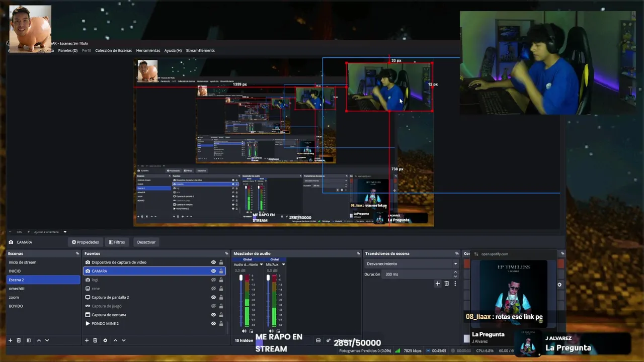Open Mic/Aux channel dropdown
Screen dimensions: 644x362
(x=283, y=264)
